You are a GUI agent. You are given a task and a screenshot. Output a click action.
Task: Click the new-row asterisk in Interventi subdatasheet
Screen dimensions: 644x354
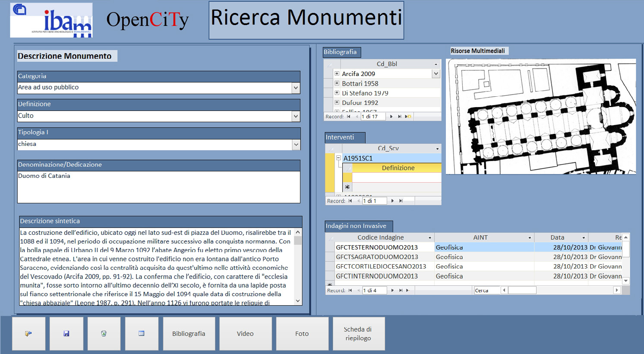coord(347,187)
